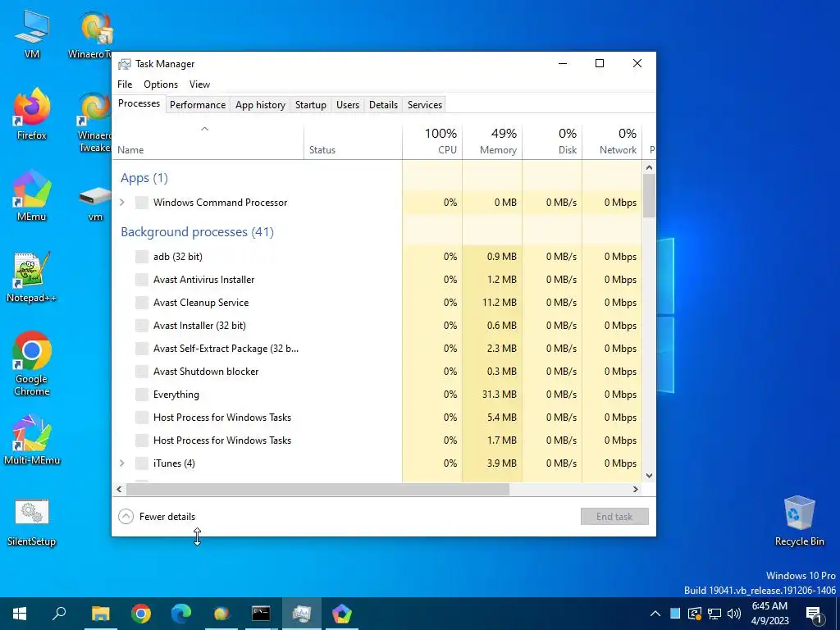The image size is (840, 630).
Task: Select Host Process using 1.7 MB memory
Action: (377, 441)
